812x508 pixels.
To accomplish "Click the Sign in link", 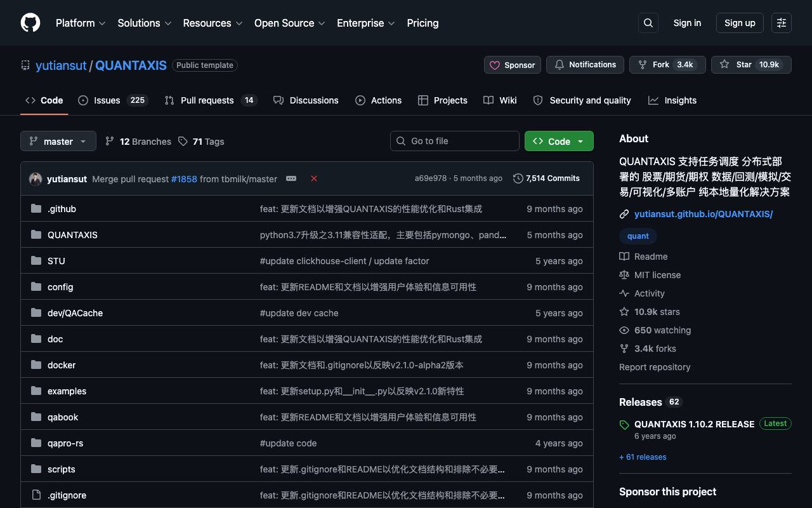I will pyautogui.click(x=687, y=23).
